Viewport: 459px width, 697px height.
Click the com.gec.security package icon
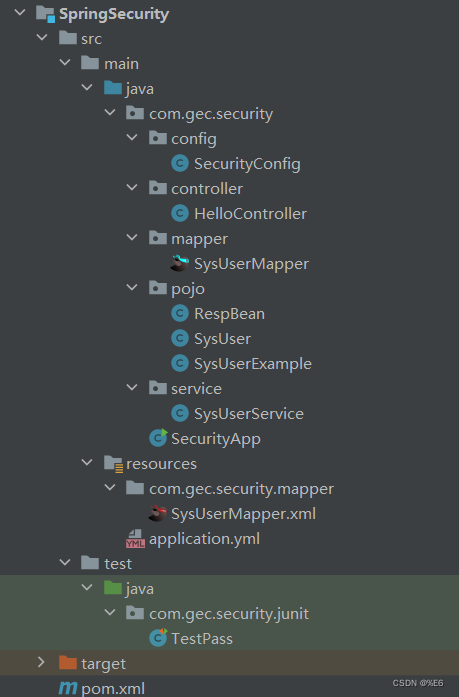pyautogui.click(x=135, y=113)
